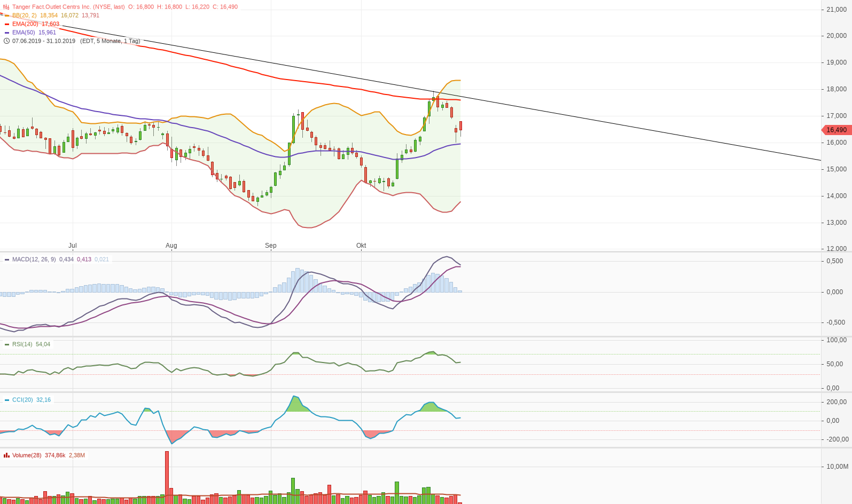Viewport: 852px width, 504px height.
Task: Click the red EMA(200) legend marker
Action: pyautogui.click(x=7, y=24)
